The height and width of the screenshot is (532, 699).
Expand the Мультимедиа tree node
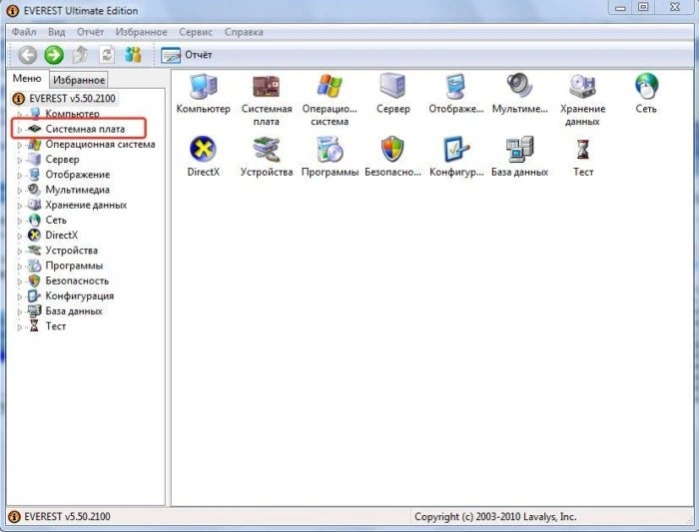(20, 190)
